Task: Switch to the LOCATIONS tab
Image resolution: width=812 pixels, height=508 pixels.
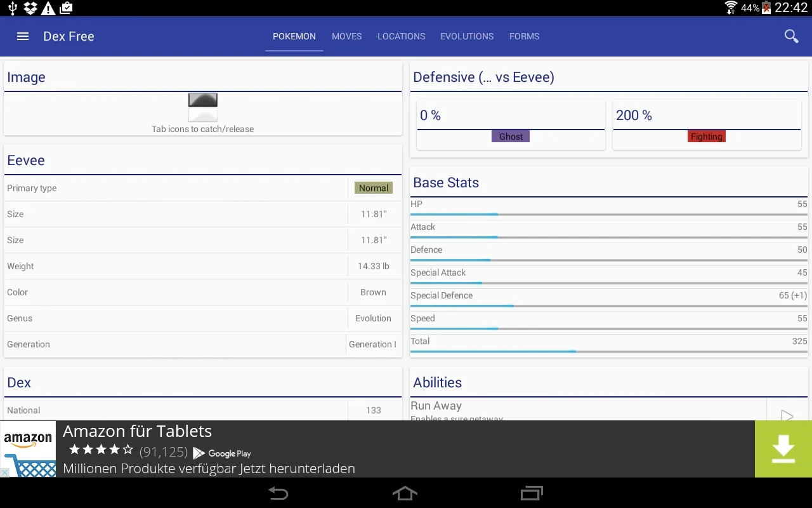Action: (402, 36)
